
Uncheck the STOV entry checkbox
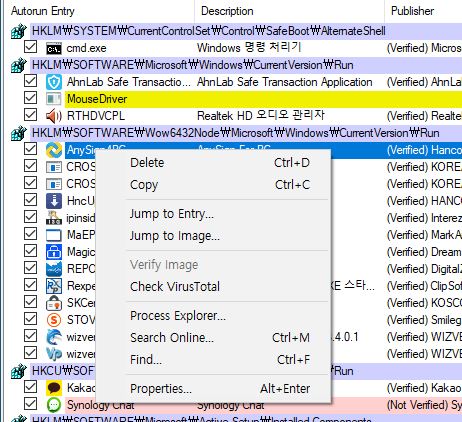click(31, 319)
